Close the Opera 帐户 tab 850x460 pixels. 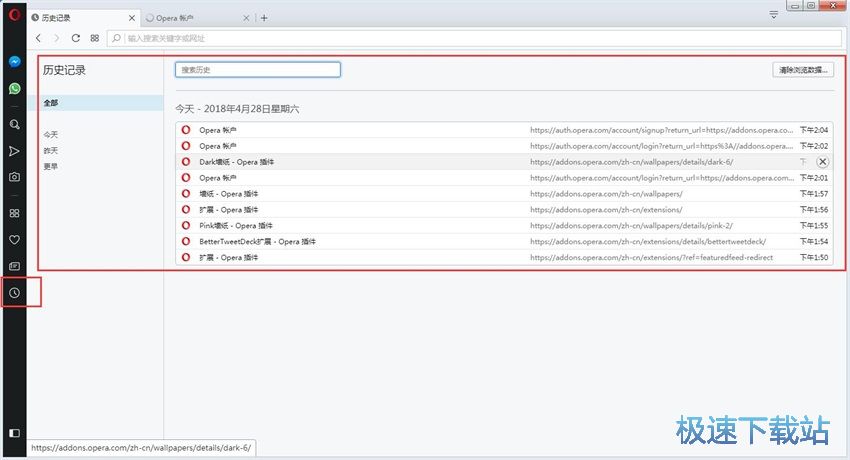coord(246,18)
